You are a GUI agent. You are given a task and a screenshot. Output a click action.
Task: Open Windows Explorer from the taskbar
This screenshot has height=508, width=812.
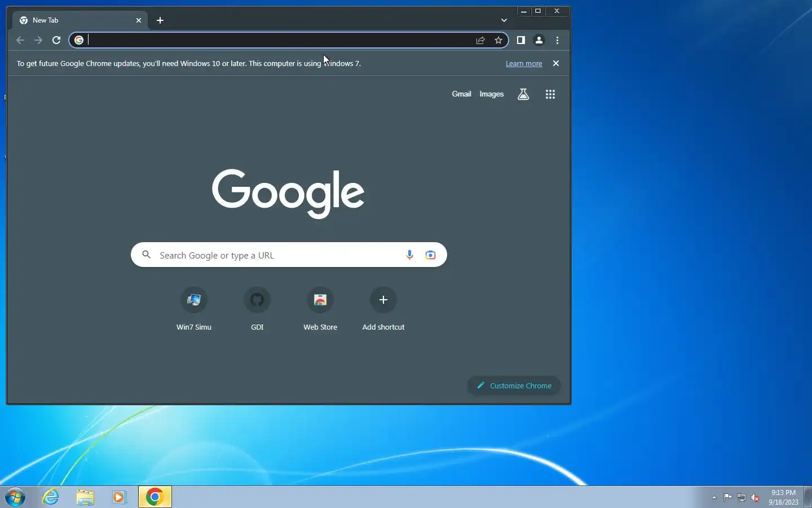85,497
